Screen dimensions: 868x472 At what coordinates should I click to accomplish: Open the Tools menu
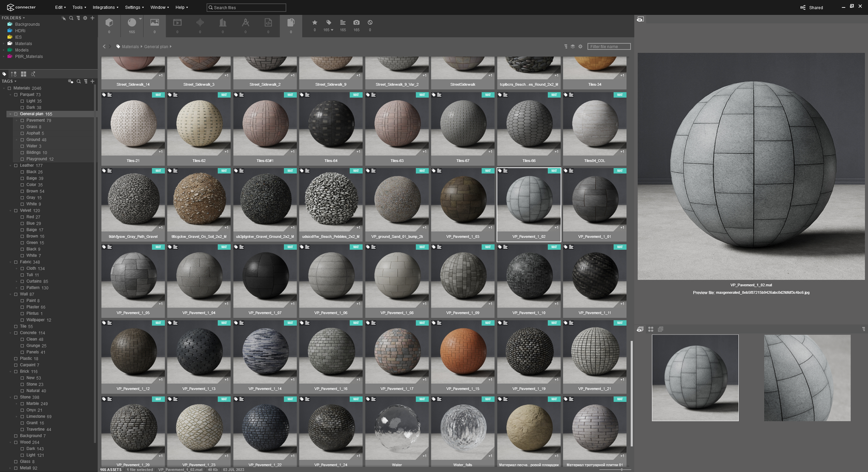79,7
